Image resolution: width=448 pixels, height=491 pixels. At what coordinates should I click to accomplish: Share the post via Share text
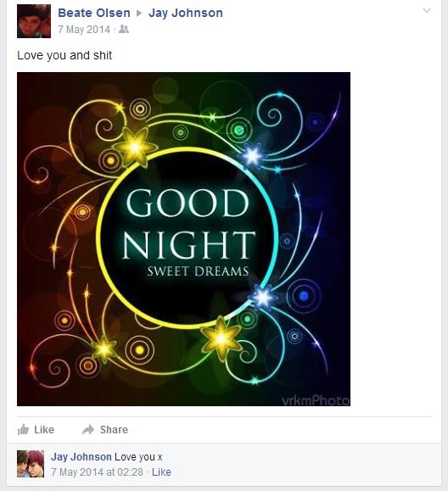(x=114, y=430)
